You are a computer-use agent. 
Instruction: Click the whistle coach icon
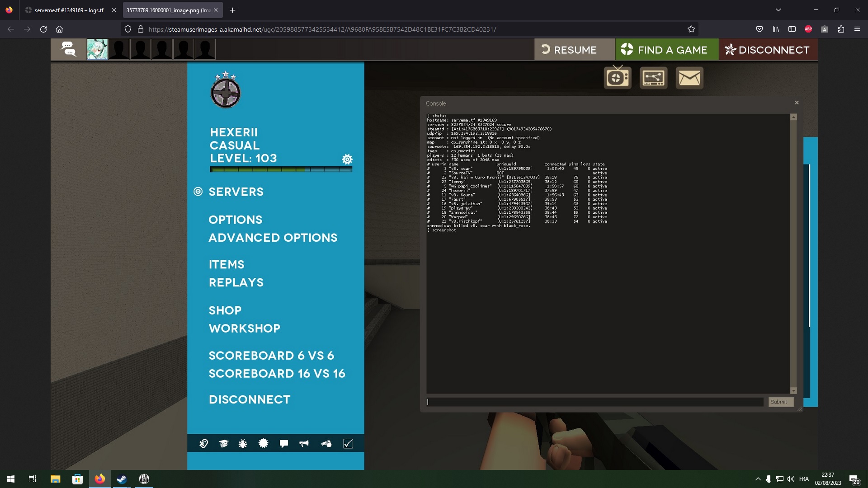(326, 444)
